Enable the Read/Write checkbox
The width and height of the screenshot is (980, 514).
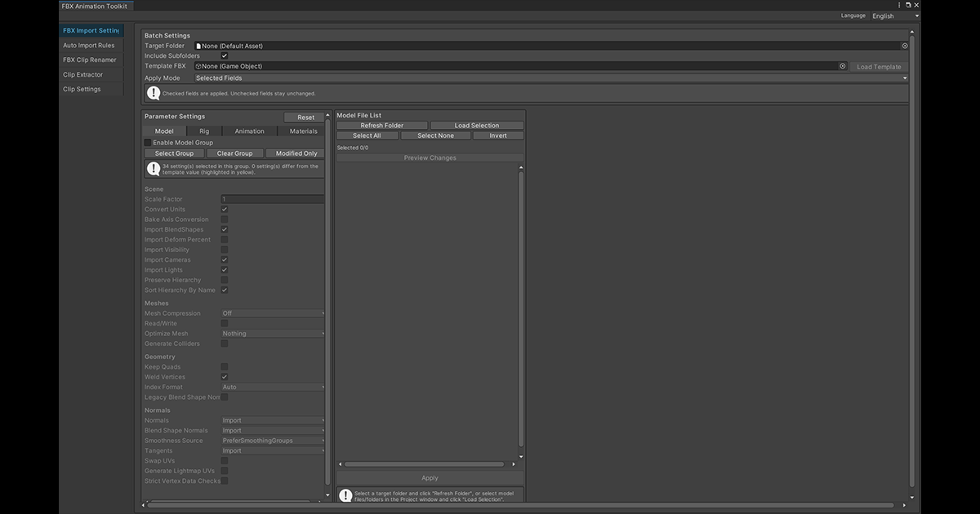225,323
